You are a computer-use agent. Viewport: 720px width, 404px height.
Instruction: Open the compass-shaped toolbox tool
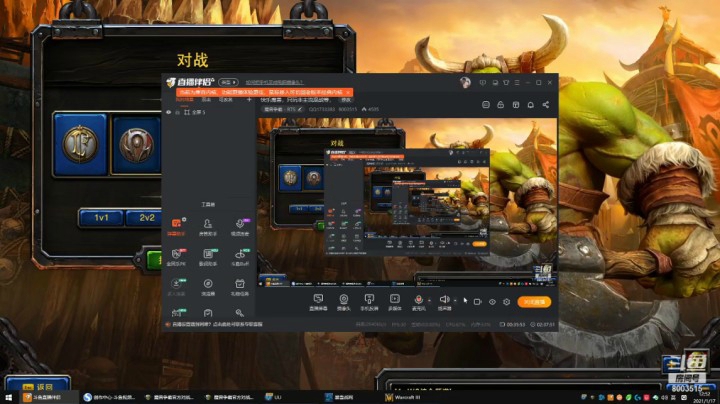pyautogui.click(x=208, y=287)
